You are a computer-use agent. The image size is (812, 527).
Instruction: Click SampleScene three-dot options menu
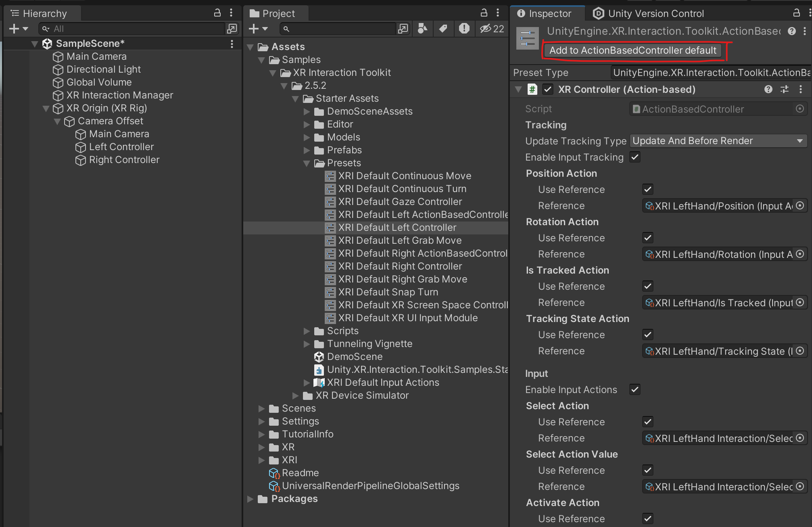click(x=232, y=44)
